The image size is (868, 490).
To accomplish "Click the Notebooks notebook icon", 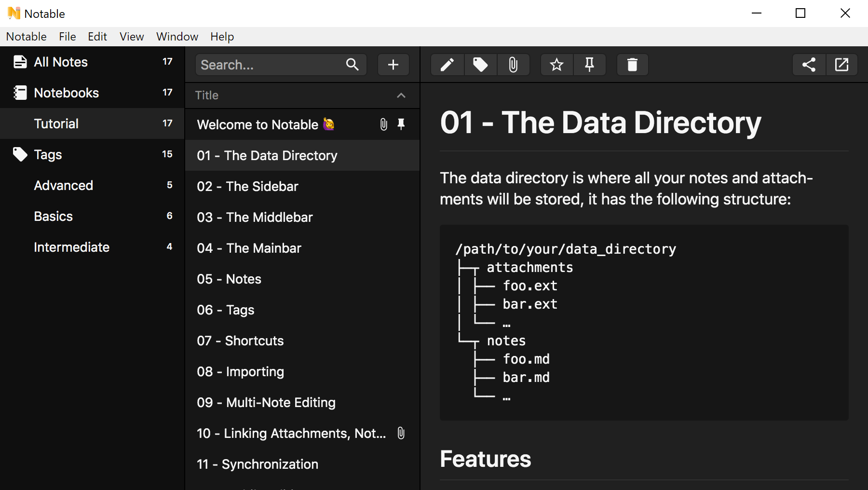I will [20, 93].
